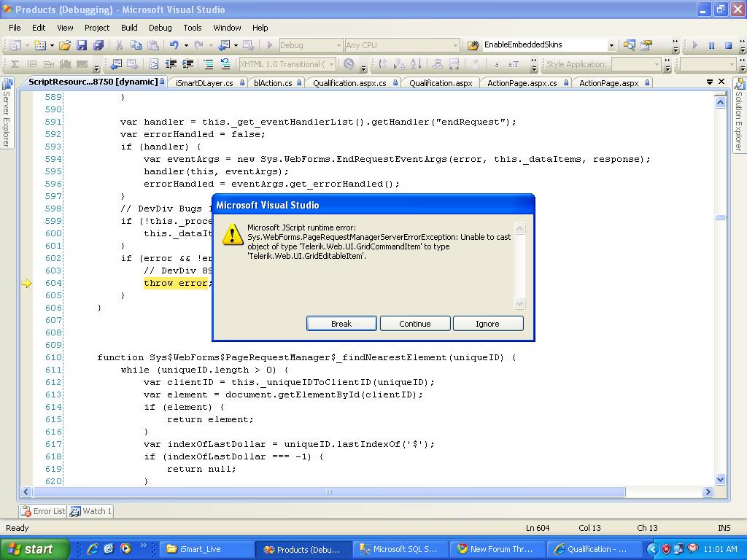Click the Increase Indent icon
Viewport: 747px width, 560px height.
tap(187, 64)
